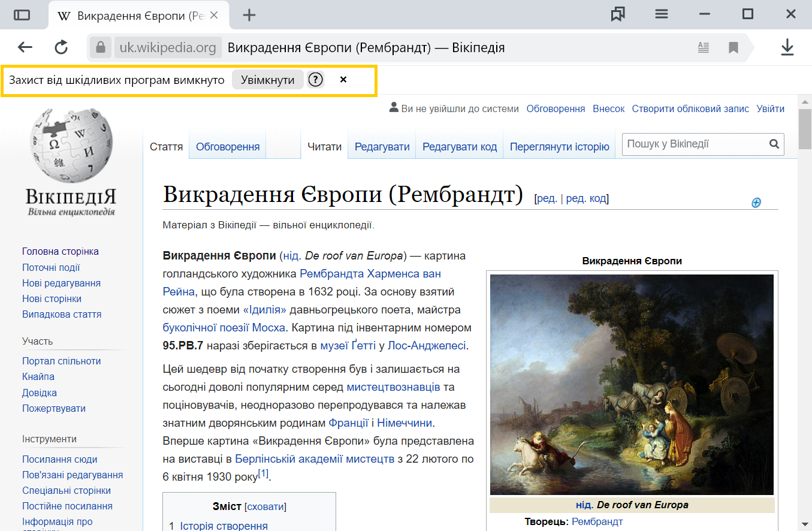Follow the буколічної поезії link

click(x=206, y=328)
